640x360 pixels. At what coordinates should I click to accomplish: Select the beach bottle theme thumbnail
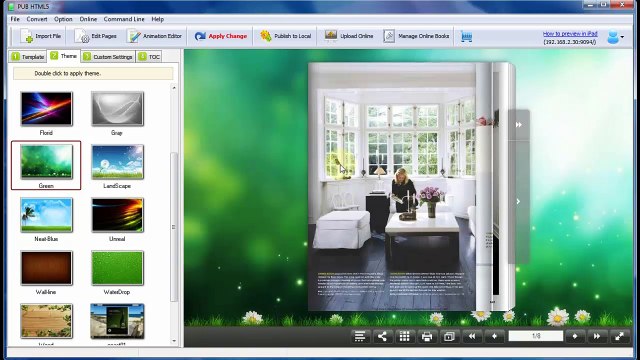tap(118, 321)
